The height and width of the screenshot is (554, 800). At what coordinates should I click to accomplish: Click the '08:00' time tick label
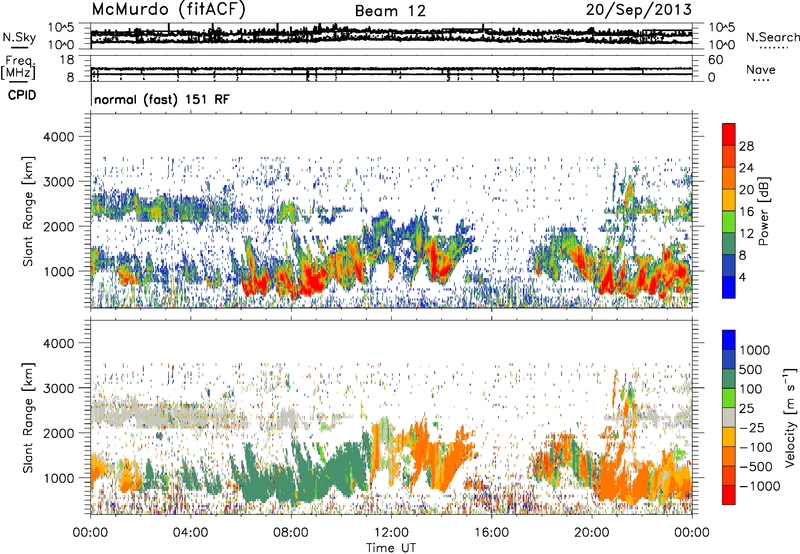click(291, 533)
